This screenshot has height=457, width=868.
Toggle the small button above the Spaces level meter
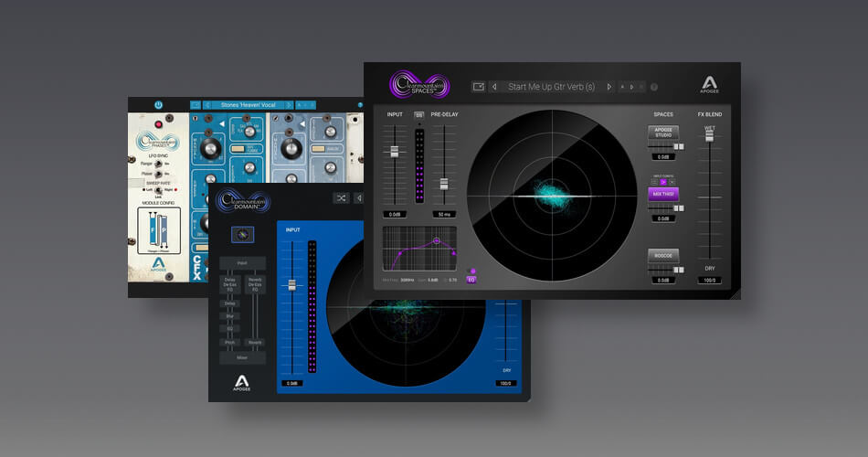[419, 115]
